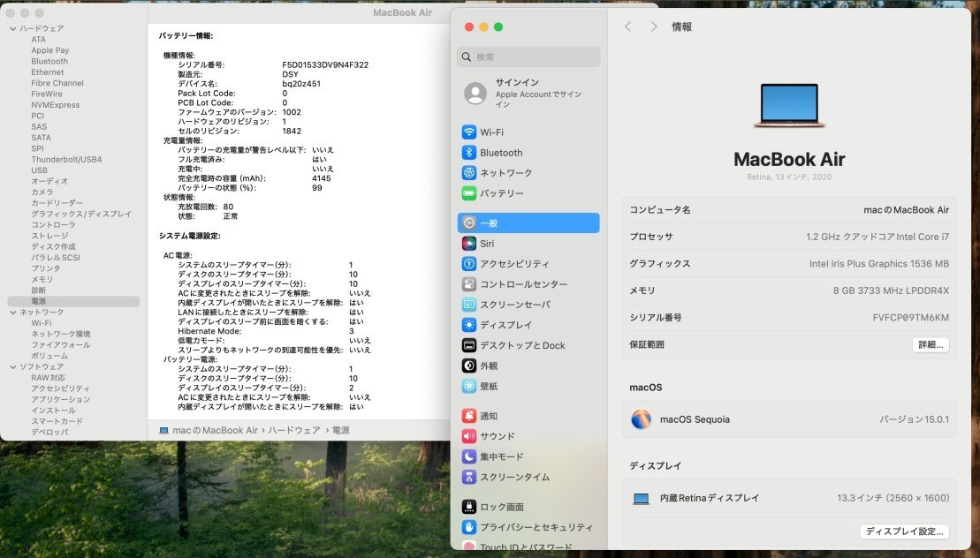Select Apple Pay in hardware list
This screenshot has height=558, width=980.
50,50
